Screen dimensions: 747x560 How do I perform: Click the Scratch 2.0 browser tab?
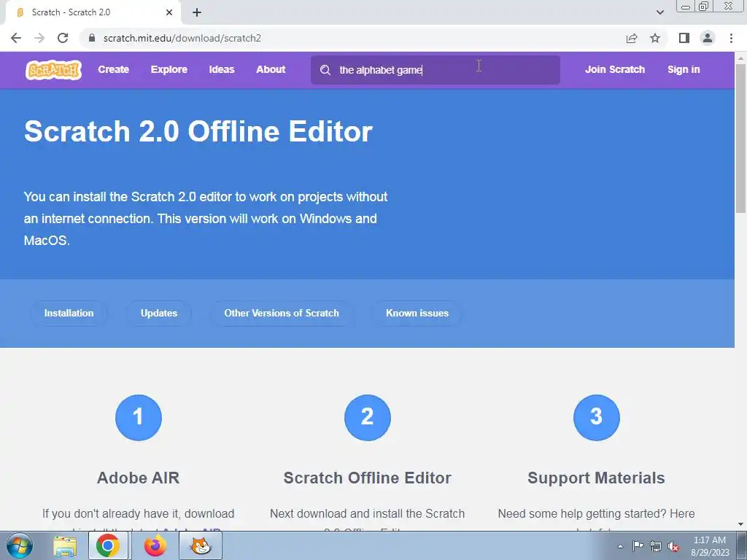pyautogui.click(x=93, y=13)
